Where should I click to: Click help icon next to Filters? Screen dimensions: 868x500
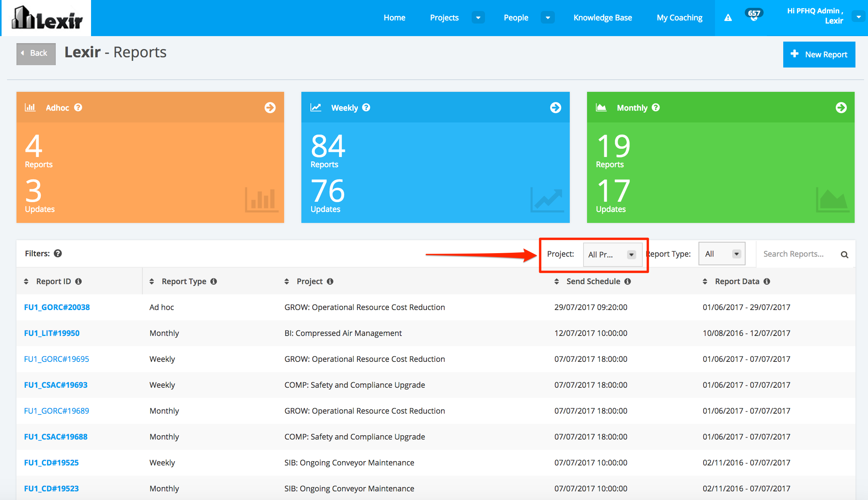point(58,254)
